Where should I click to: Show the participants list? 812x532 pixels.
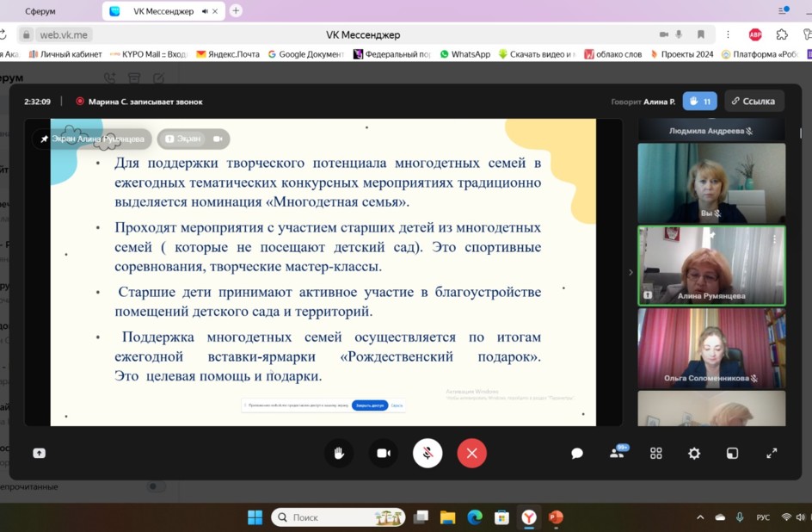tap(617, 454)
